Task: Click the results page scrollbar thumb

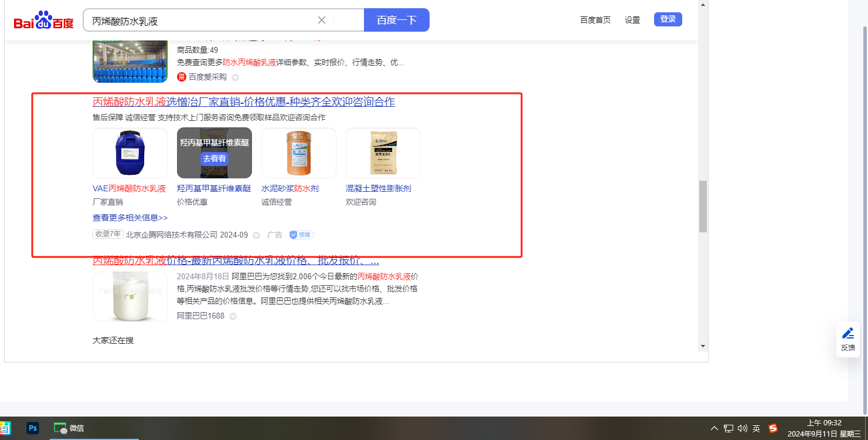Action: [x=703, y=207]
